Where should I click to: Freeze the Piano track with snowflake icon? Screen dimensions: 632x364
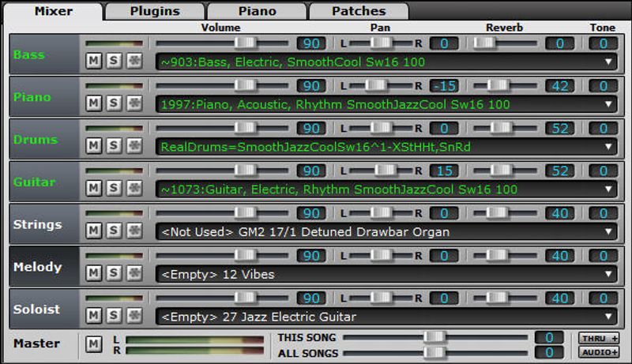[134, 103]
